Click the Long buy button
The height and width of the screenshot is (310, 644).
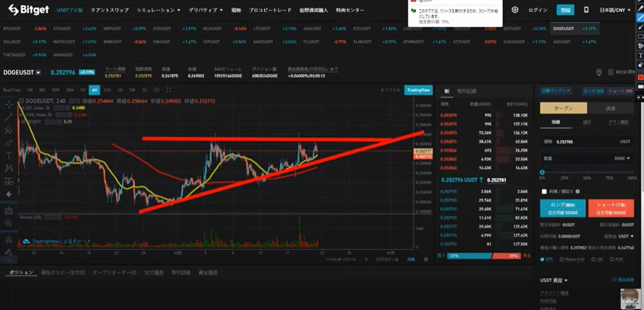pos(563,208)
